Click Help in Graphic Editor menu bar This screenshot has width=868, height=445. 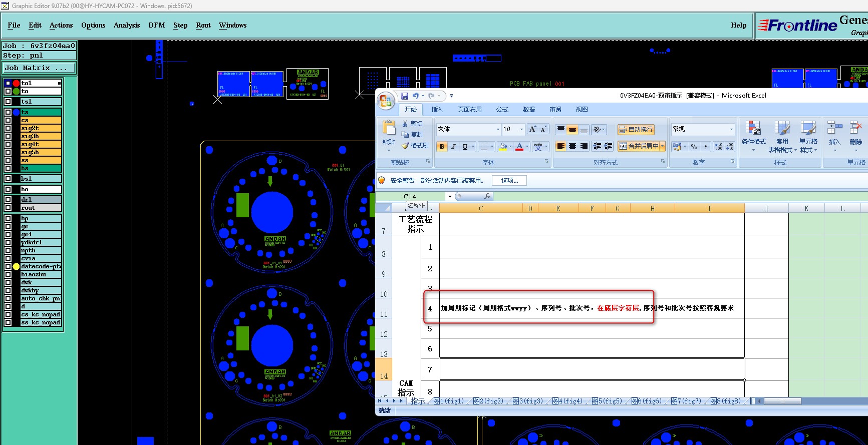point(738,25)
